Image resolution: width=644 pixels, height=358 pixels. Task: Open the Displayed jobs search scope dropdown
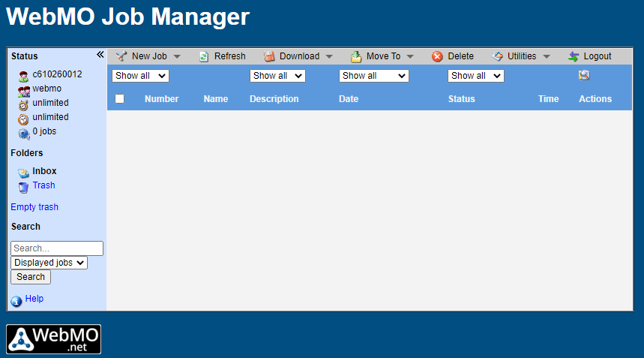[x=49, y=263]
